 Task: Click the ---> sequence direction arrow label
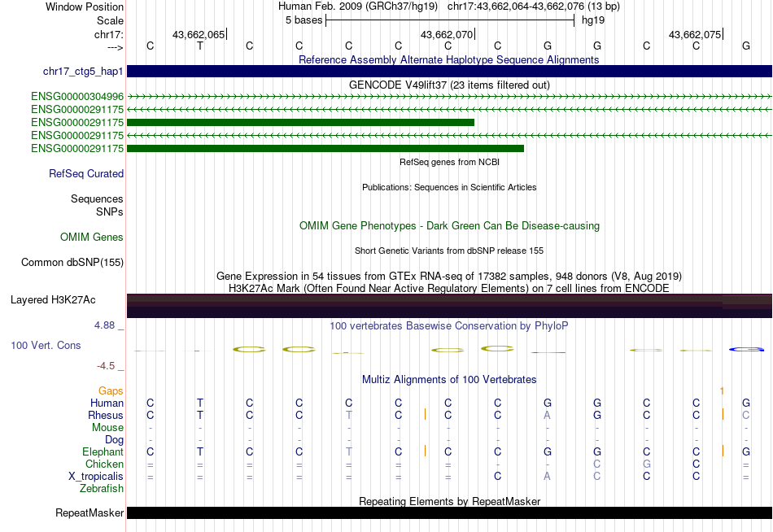point(116,47)
